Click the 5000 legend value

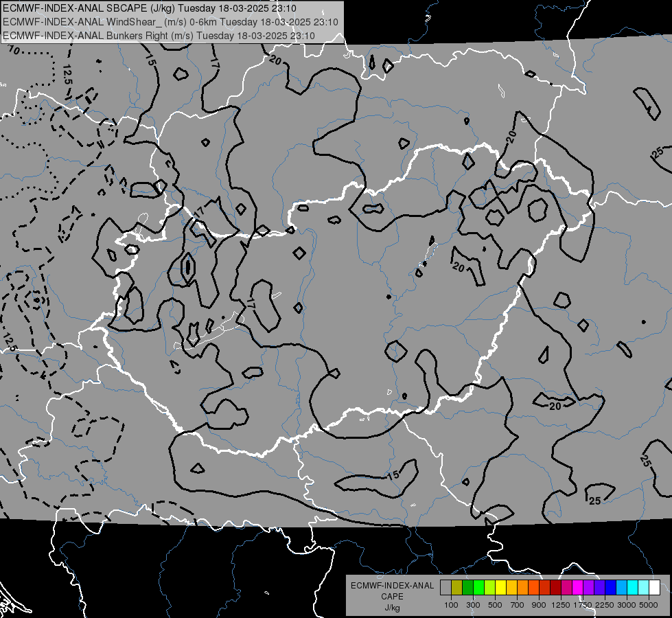coord(649,605)
